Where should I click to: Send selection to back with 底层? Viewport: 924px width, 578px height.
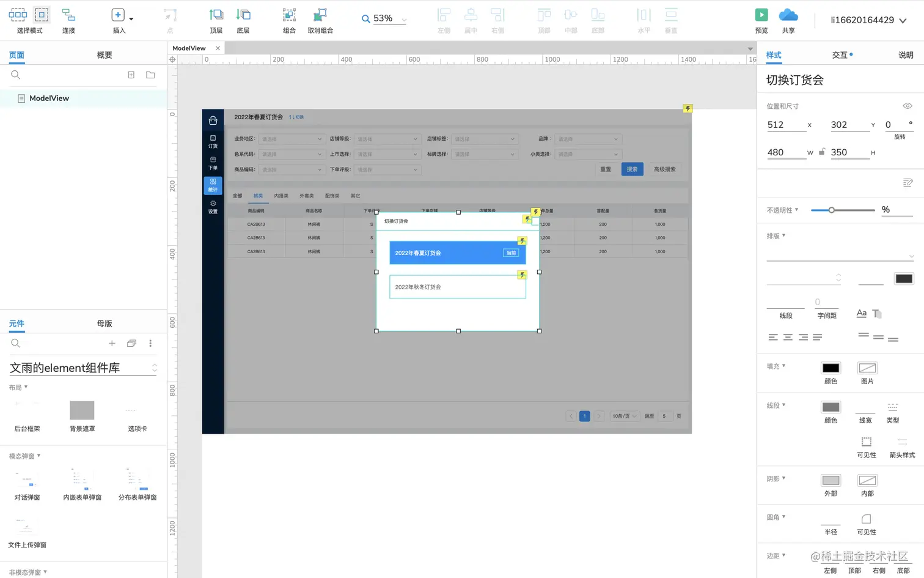pyautogui.click(x=243, y=15)
